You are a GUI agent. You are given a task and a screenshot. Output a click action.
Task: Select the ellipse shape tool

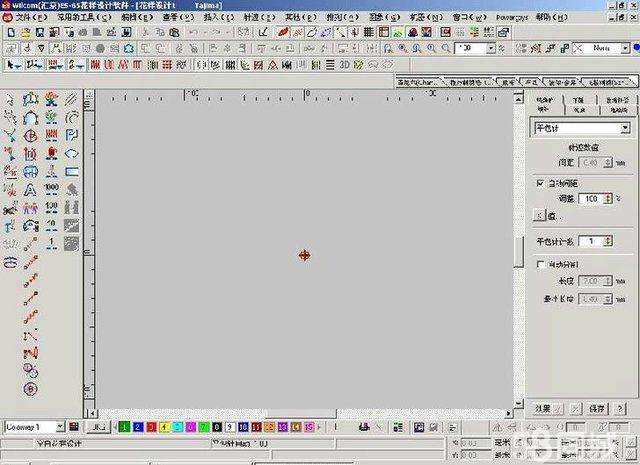(x=71, y=154)
